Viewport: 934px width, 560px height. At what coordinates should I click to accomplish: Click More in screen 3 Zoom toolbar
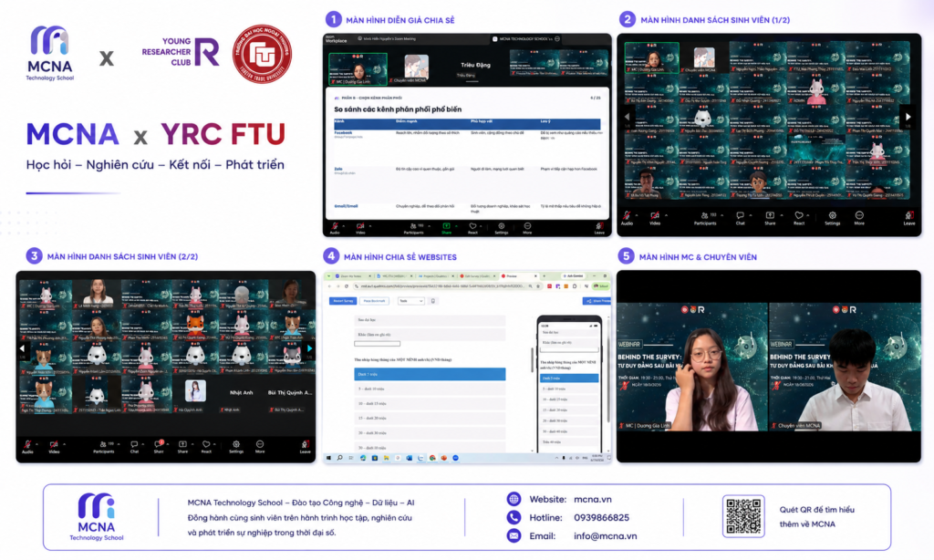click(x=260, y=447)
